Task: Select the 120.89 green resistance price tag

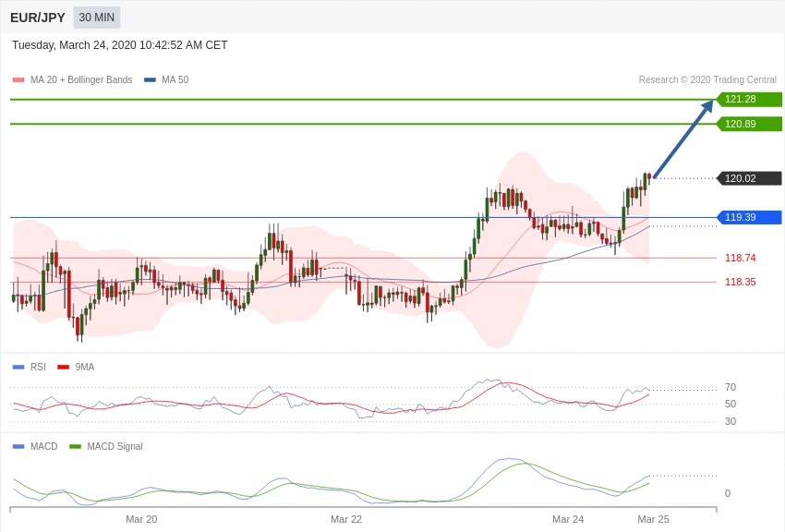Action: [749, 124]
